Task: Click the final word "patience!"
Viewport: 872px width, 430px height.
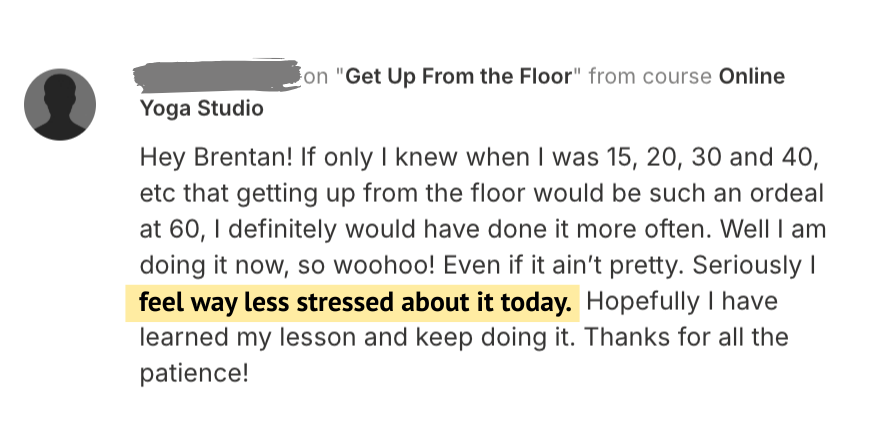Action: pyautogui.click(x=192, y=373)
